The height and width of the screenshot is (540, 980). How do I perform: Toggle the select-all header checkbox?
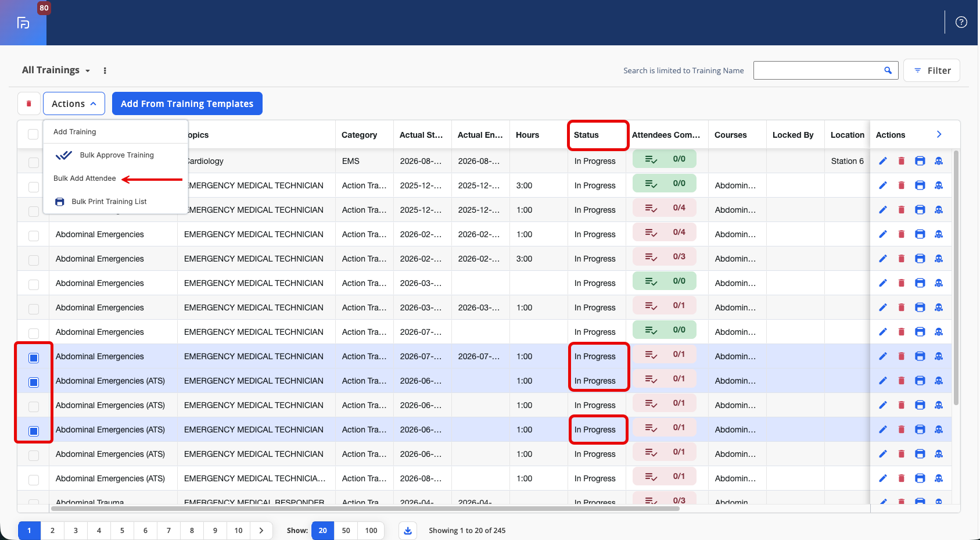pos(33,134)
